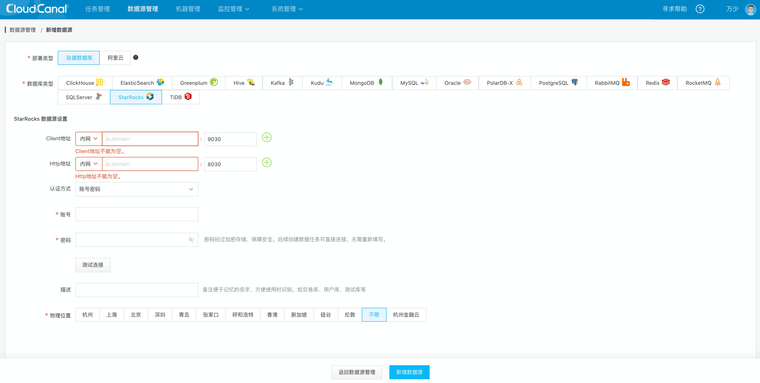The image size is (760, 383).
Task: Select RocketMQ database type
Action: [703, 83]
